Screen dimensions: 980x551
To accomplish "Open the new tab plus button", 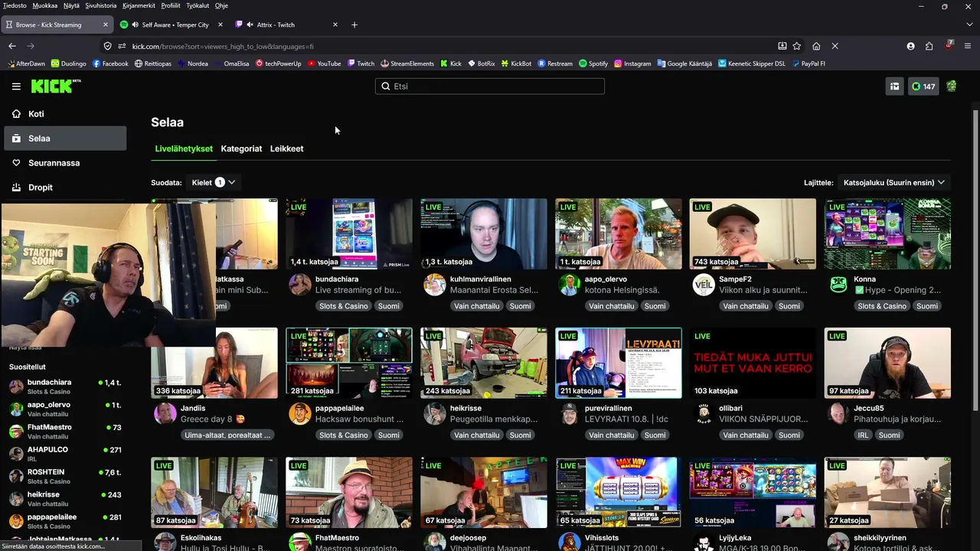I will coord(354,24).
